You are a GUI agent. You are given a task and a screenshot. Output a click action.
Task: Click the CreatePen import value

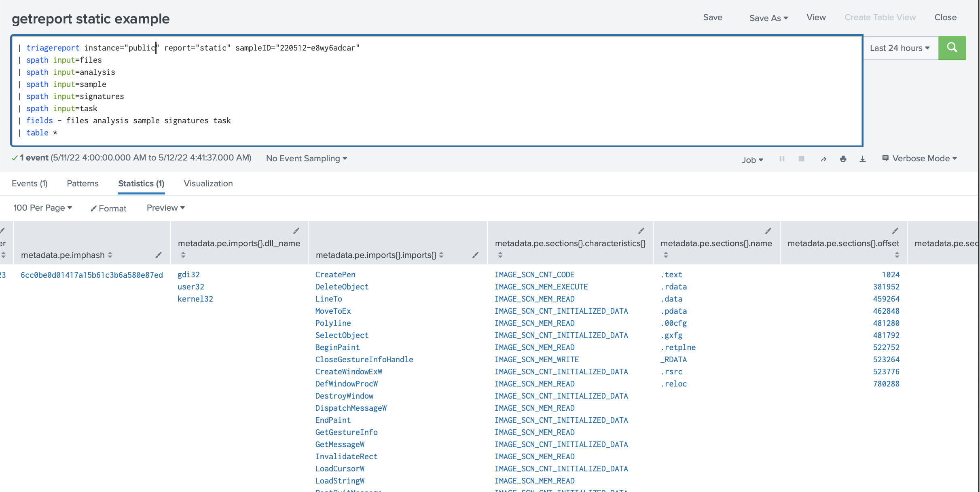point(335,275)
